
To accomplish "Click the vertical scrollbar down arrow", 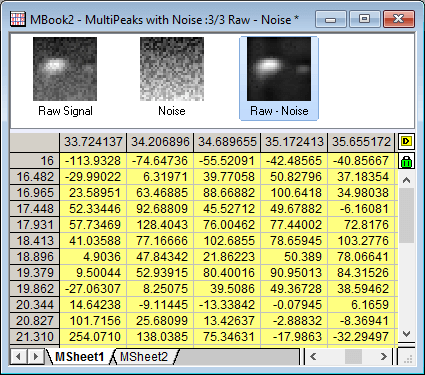I will (406, 333).
